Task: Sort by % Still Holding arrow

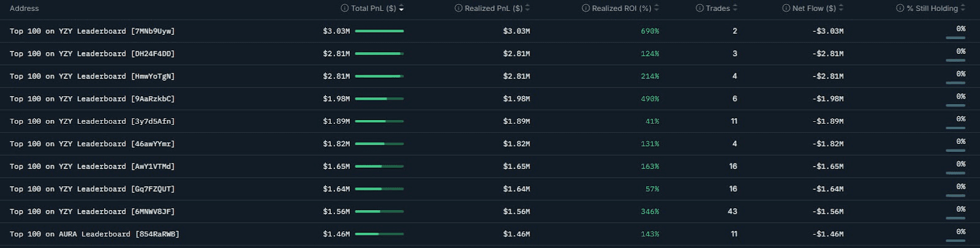Action: coord(963,9)
